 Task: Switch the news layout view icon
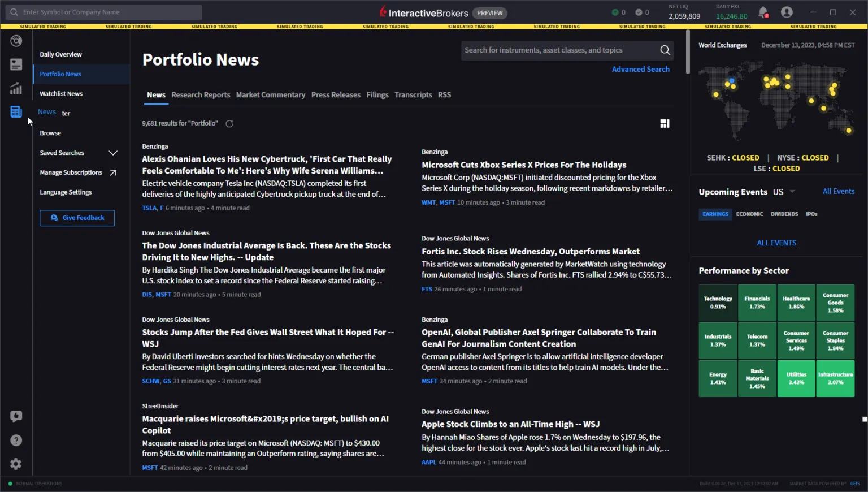click(665, 123)
